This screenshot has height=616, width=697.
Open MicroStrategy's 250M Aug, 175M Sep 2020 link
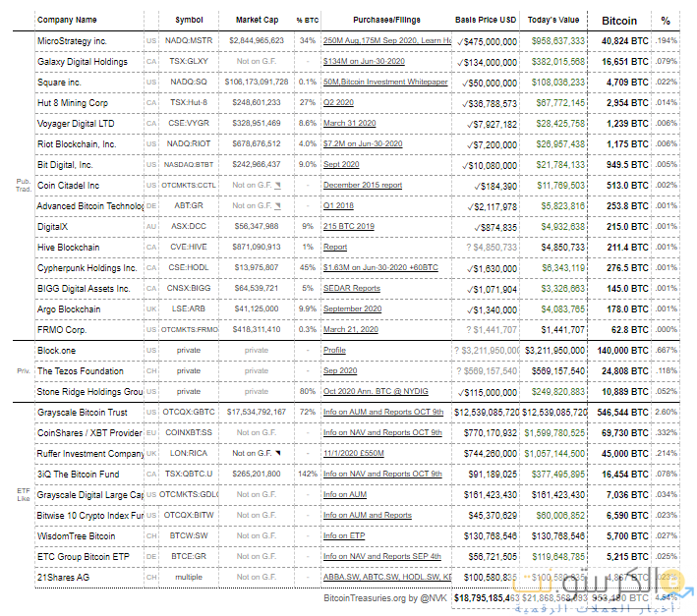coord(386,41)
